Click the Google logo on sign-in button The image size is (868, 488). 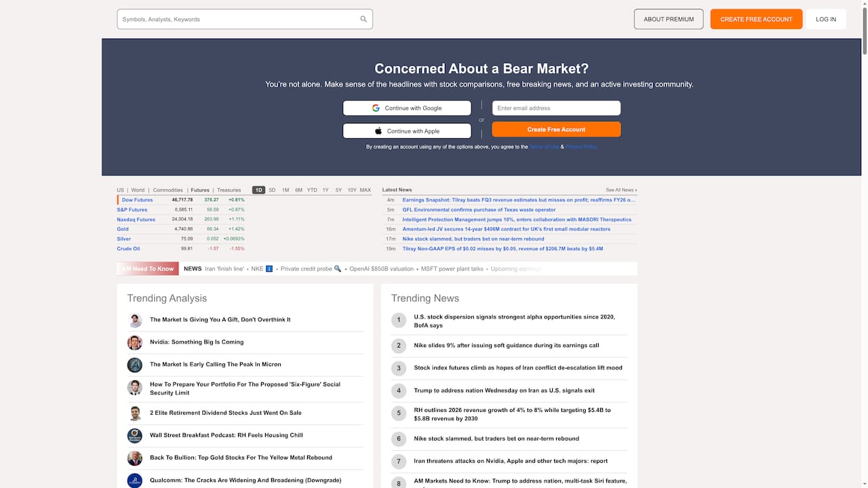376,108
